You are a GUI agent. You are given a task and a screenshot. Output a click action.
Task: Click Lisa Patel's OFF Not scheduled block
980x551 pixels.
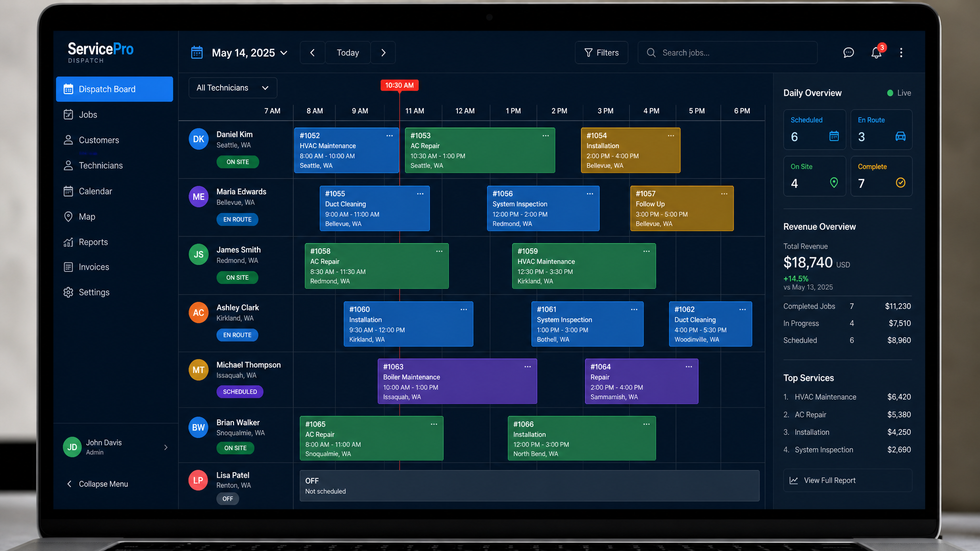tap(529, 485)
